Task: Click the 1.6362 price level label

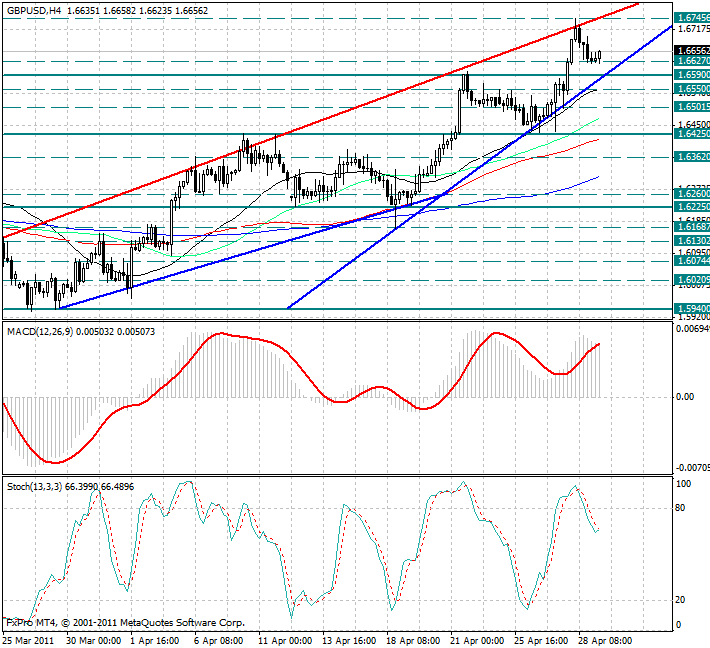Action: coord(692,157)
